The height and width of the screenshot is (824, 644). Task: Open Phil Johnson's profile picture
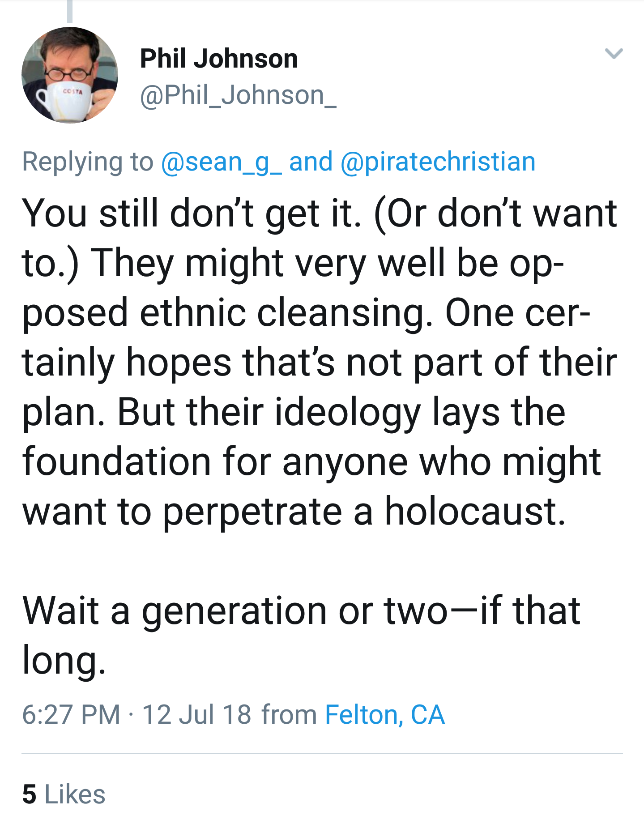(x=70, y=75)
